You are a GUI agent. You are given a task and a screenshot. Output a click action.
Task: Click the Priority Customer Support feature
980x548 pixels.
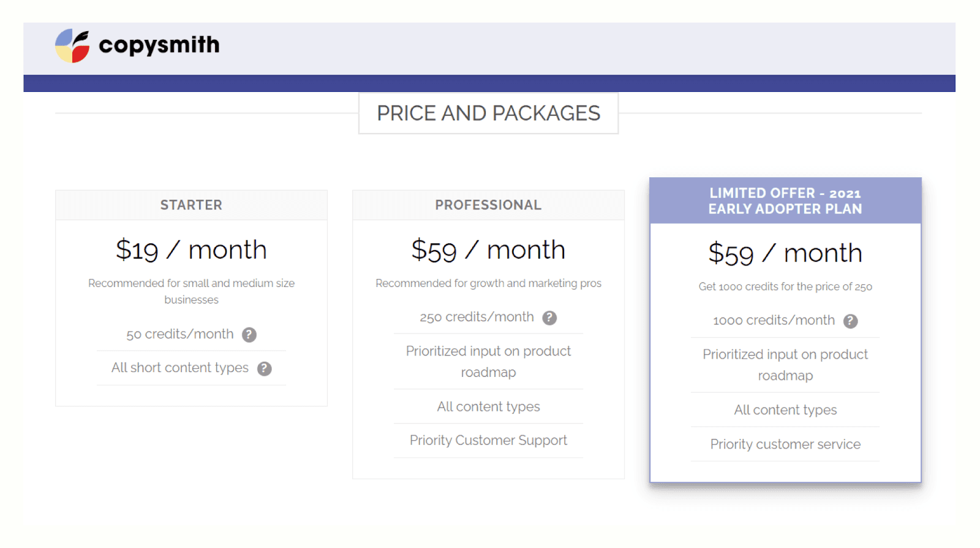(488, 440)
